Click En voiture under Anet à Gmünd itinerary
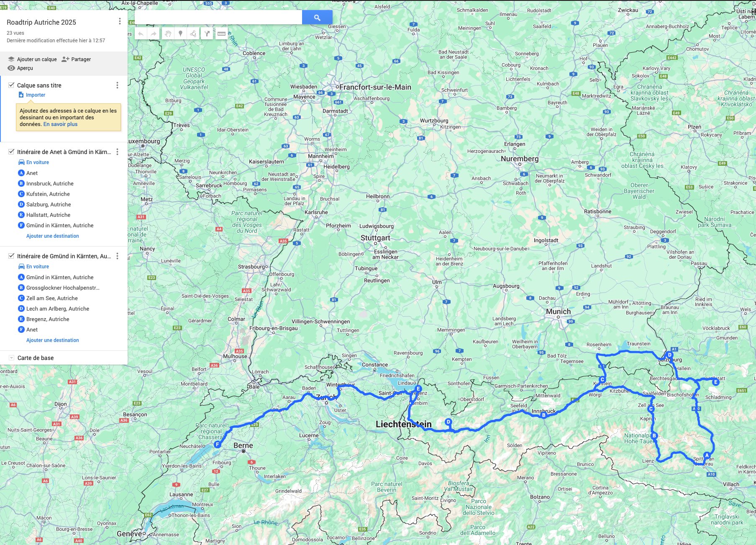The width and height of the screenshot is (756, 545). 33,162
